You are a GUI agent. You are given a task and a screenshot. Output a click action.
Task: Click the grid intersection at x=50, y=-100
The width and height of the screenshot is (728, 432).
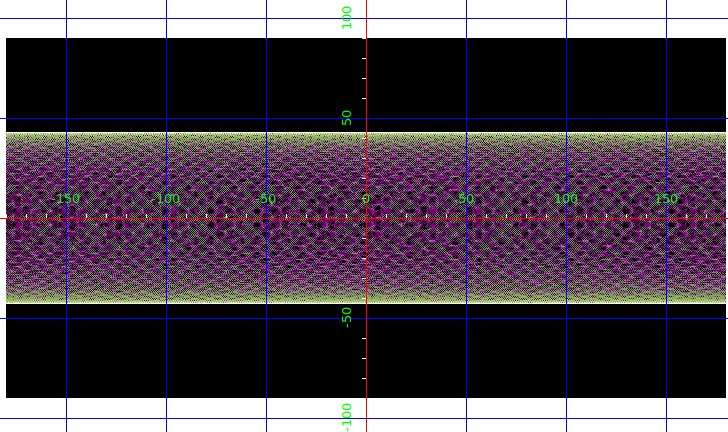coord(466,418)
